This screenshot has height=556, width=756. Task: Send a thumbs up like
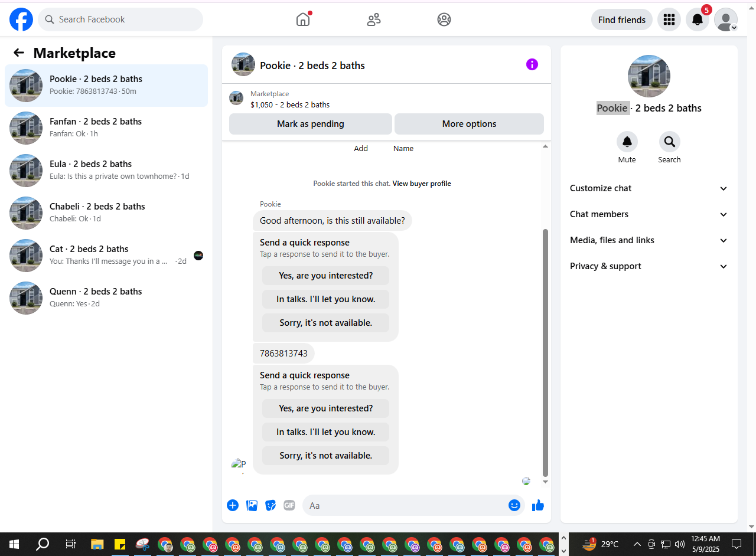pos(538,505)
